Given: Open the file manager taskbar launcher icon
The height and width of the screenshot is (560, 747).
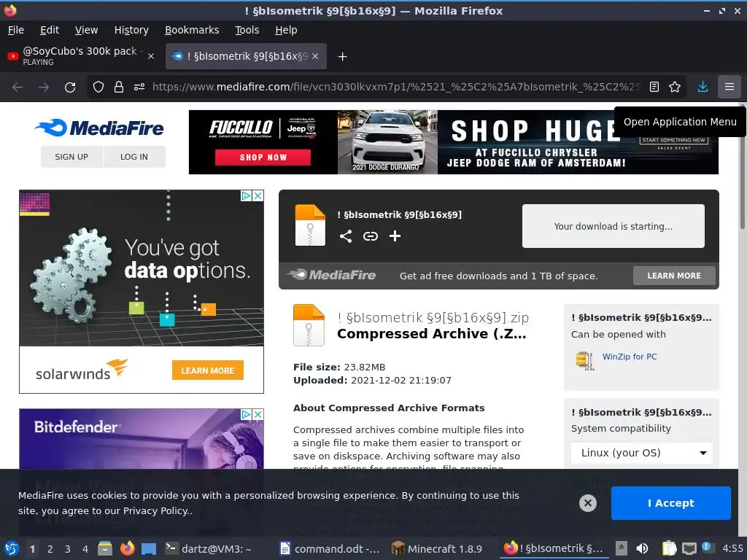Looking at the screenshot, I should (x=105, y=549).
